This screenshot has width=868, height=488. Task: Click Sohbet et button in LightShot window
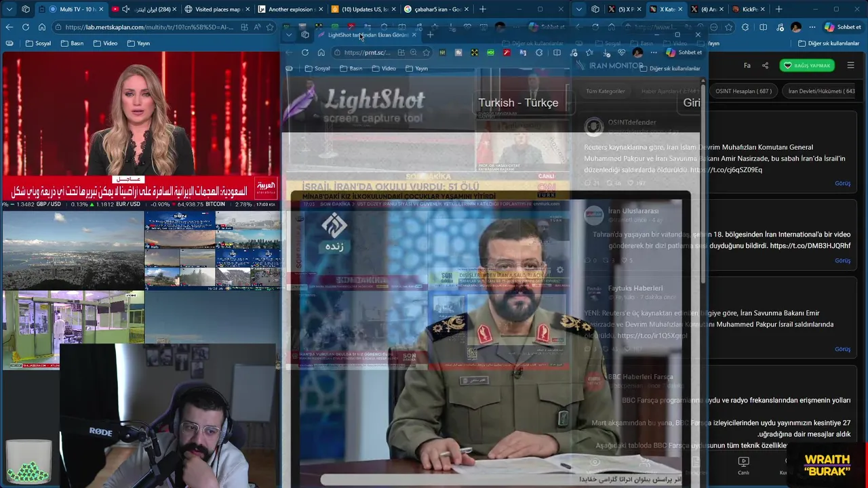coord(684,52)
